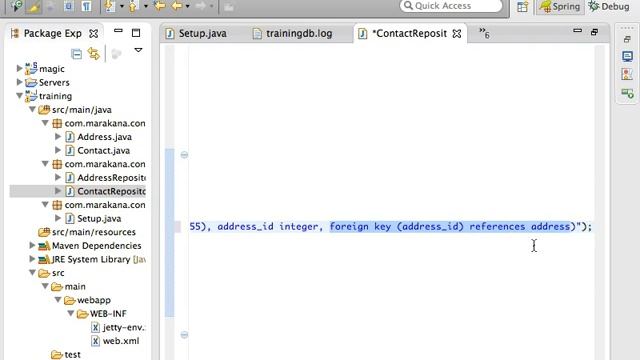Close the Package Explorer view
The height and width of the screenshot is (360, 640).
[93, 34]
